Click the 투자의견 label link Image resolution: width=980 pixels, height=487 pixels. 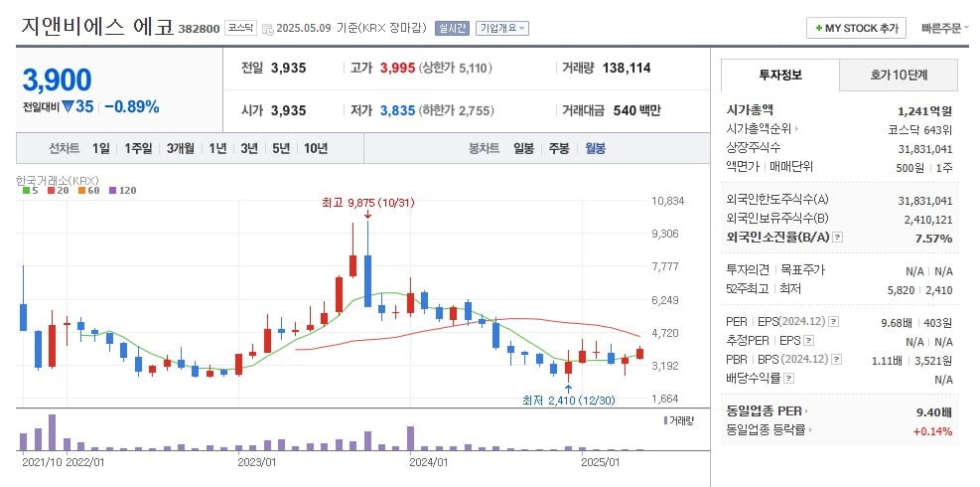(748, 269)
